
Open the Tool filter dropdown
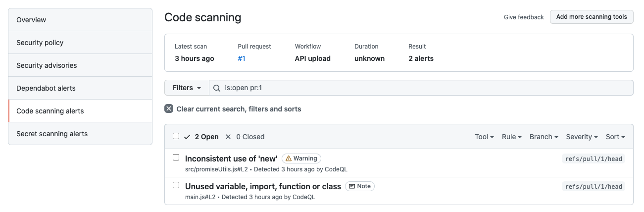(x=484, y=137)
